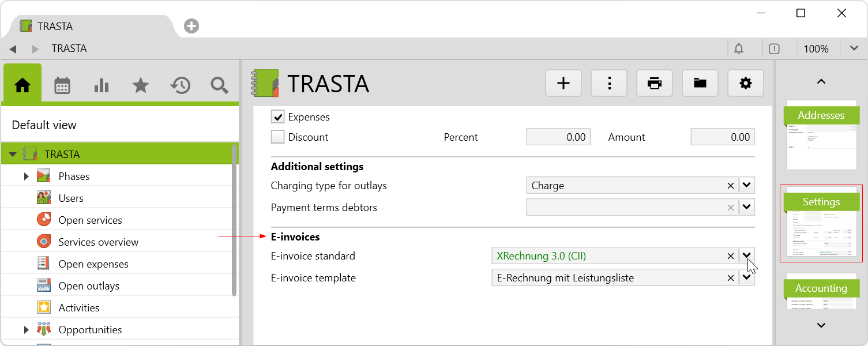The image size is (868, 346).
Task: Open the favorites star icon
Action: (x=141, y=86)
